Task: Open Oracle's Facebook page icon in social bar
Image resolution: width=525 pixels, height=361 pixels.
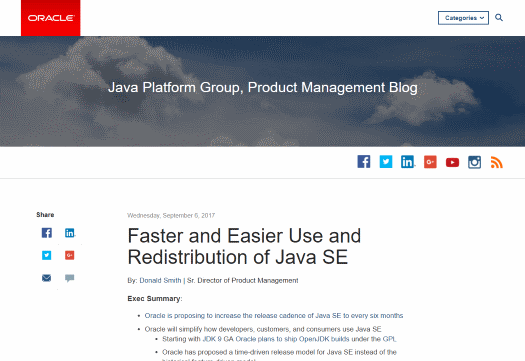Action: [x=364, y=162]
